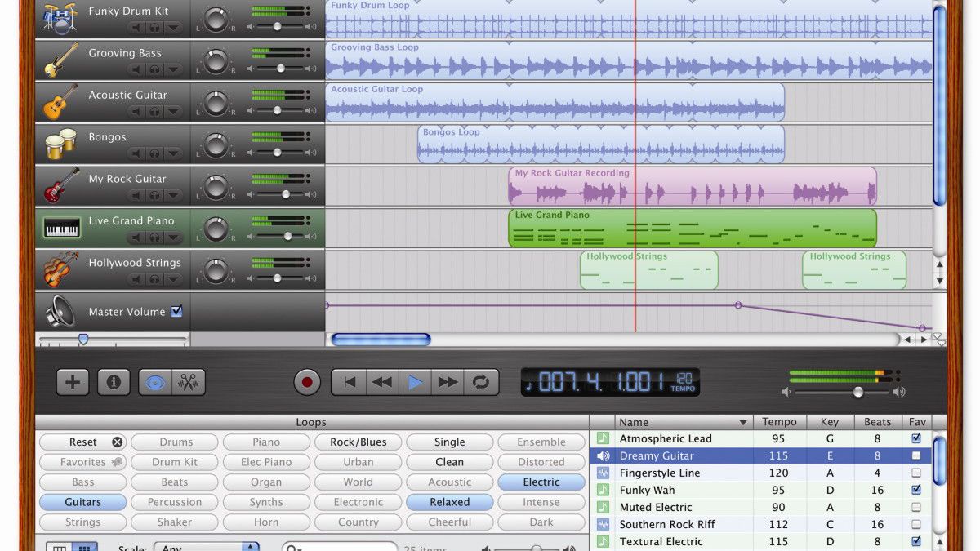Viewport: 980px width, 551px height.
Task: Hide the loop browser with the eye button
Action: pyautogui.click(x=155, y=381)
